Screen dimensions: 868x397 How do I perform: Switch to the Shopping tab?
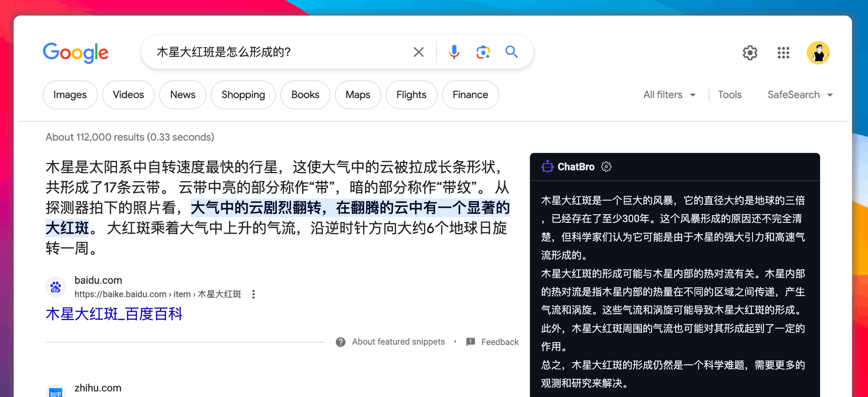pyautogui.click(x=243, y=95)
